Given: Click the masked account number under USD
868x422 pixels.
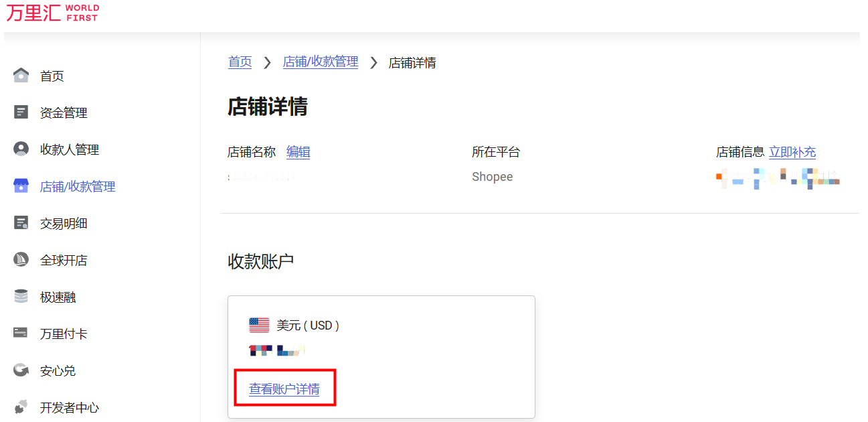Looking at the screenshot, I should (277, 350).
